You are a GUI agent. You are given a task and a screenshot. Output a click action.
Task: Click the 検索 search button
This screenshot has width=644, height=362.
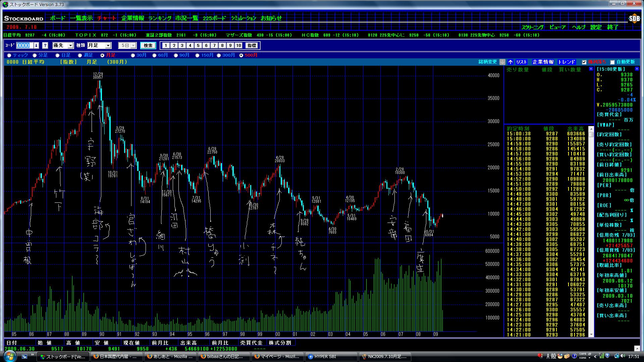(148, 46)
